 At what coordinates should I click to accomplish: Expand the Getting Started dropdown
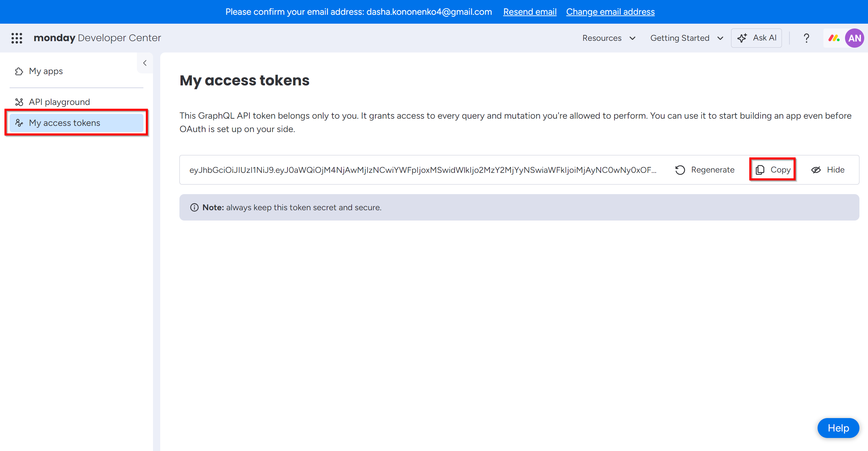pyautogui.click(x=687, y=38)
